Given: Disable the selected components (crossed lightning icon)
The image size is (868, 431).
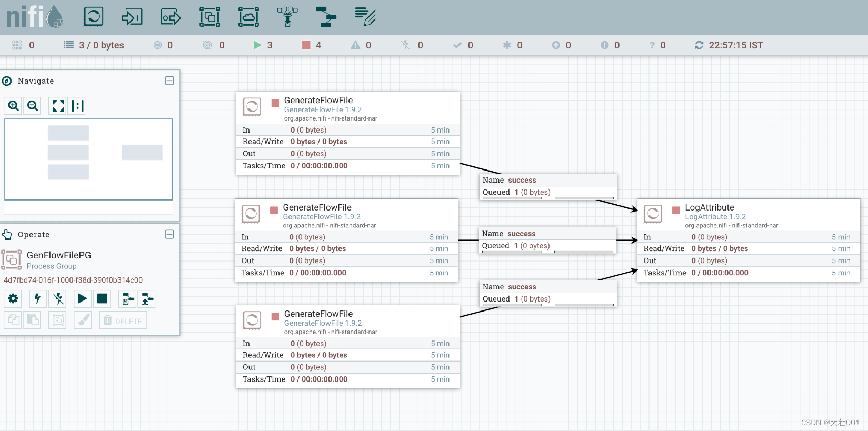Looking at the screenshot, I should [x=58, y=299].
